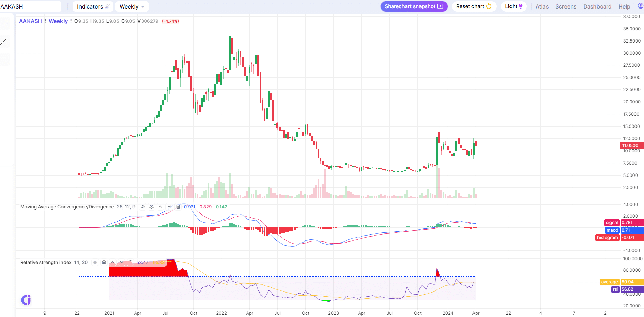Click the AAKASH symbol label on chart
The height and width of the screenshot is (317, 644).
tap(31, 21)
